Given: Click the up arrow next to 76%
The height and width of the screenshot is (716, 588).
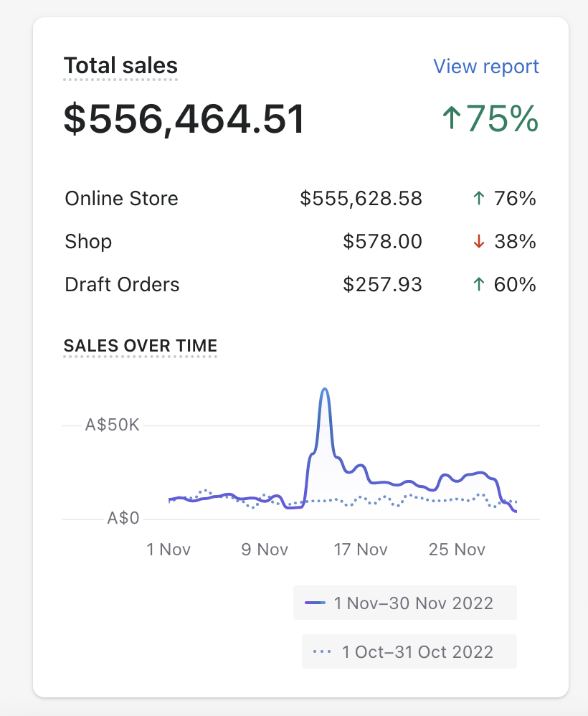Looking at the screenshot, I should click(478, 199).
